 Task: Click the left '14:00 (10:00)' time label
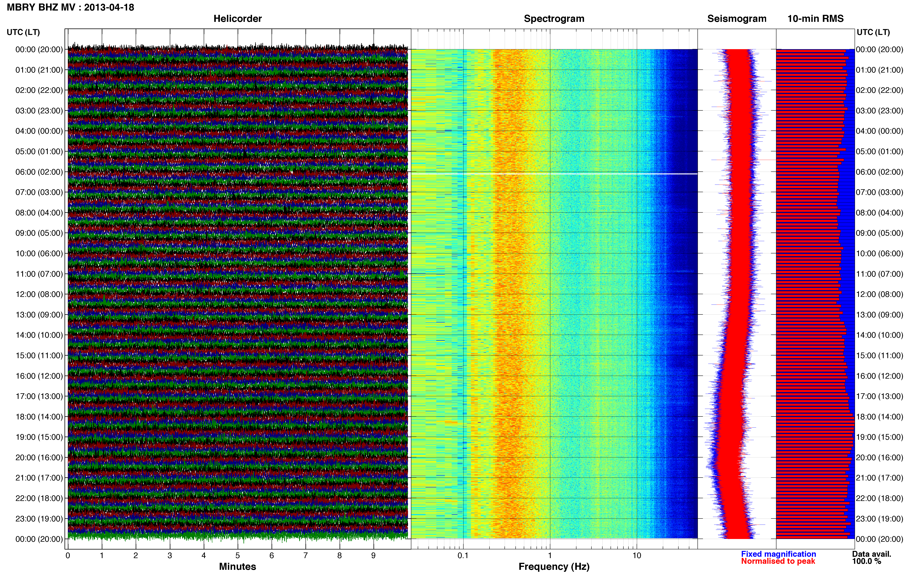click(39, 335)
